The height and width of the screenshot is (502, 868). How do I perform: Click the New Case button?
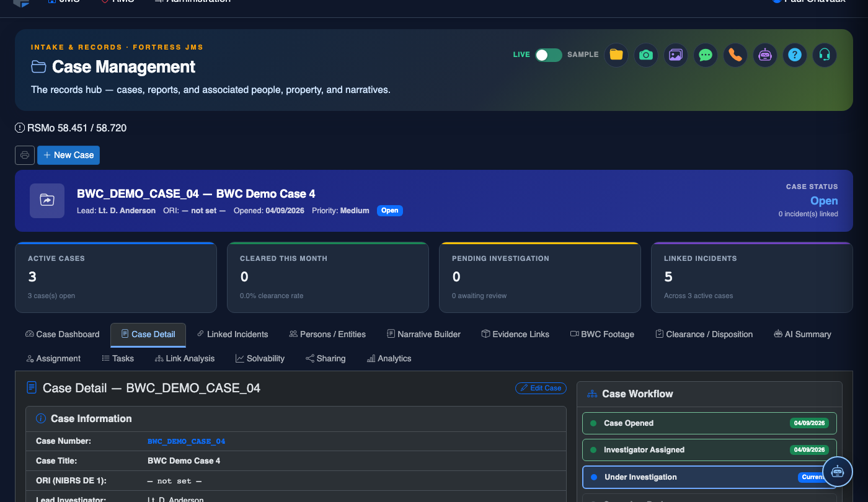point(68,155)
